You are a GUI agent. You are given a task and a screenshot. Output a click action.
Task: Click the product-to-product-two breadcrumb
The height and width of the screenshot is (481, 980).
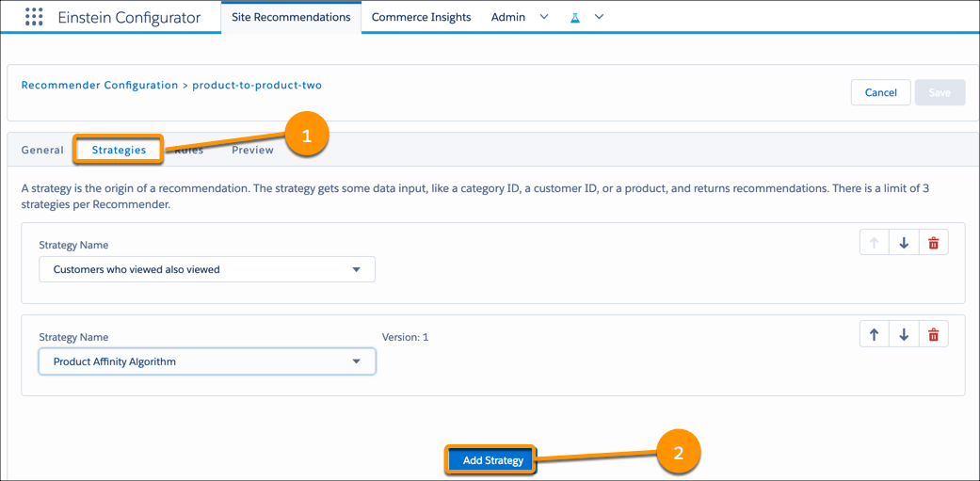pyautogui.click(x=257, y=85)
